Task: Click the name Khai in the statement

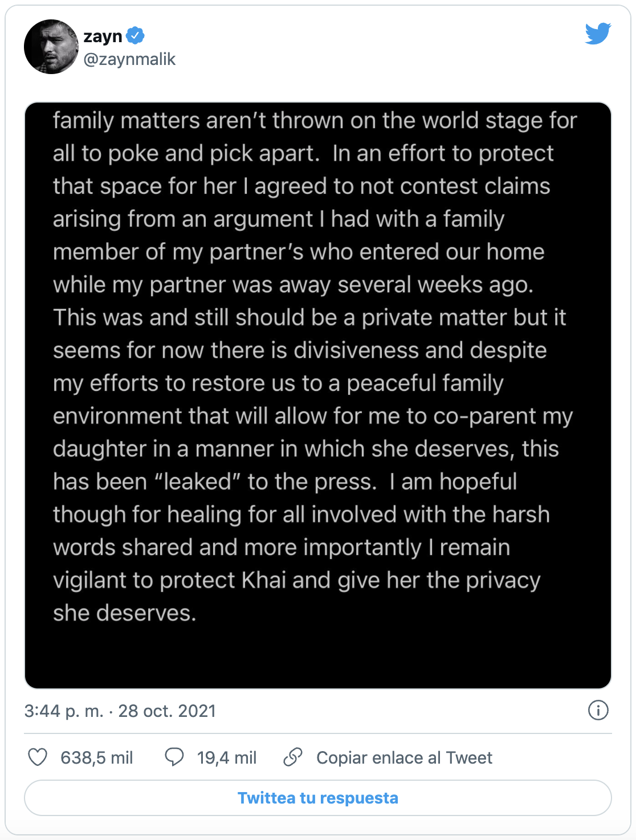Action: [264, 580]
